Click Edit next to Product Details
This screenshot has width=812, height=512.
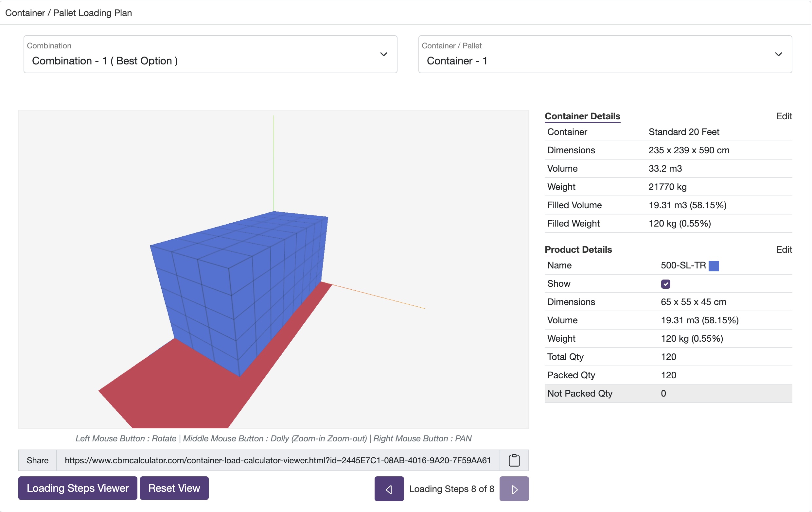point(785,249)
